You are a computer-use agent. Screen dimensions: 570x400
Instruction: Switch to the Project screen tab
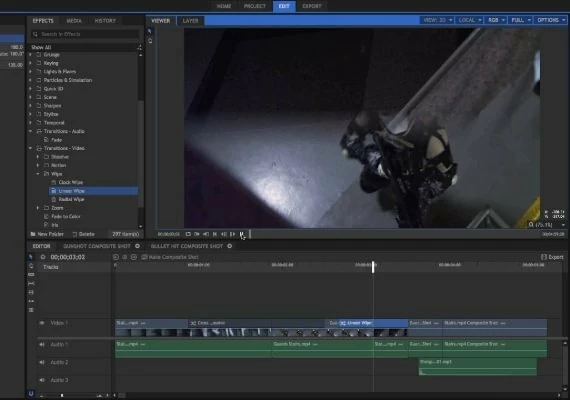tap(254, 6)
